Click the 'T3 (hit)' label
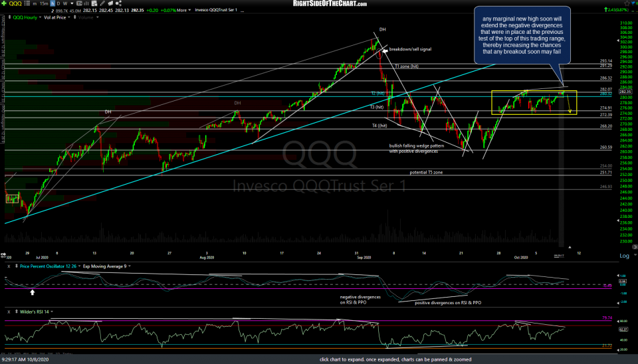This screenshot has width=638, height=364. [377, 108]
